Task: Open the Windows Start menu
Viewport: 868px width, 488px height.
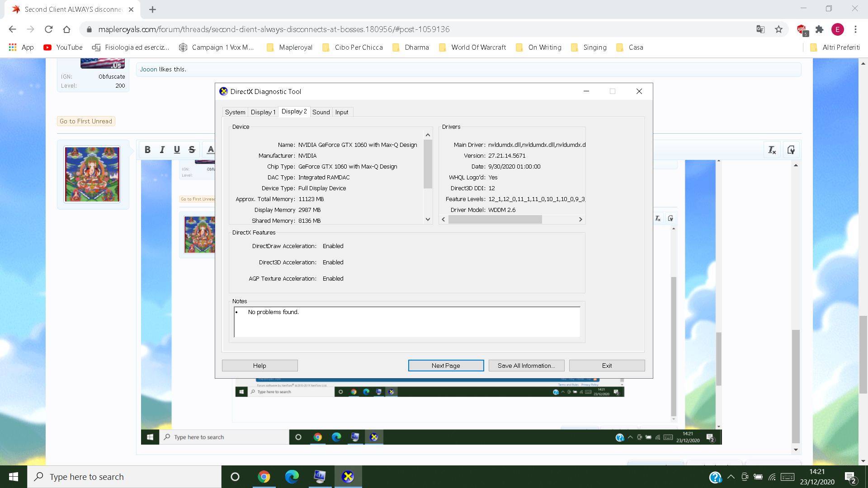Action: (14, 477)
